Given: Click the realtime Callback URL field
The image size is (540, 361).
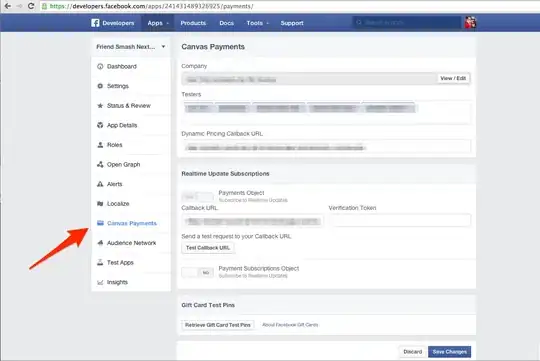Looking at the screenshot, I should [x=252, y=221].
